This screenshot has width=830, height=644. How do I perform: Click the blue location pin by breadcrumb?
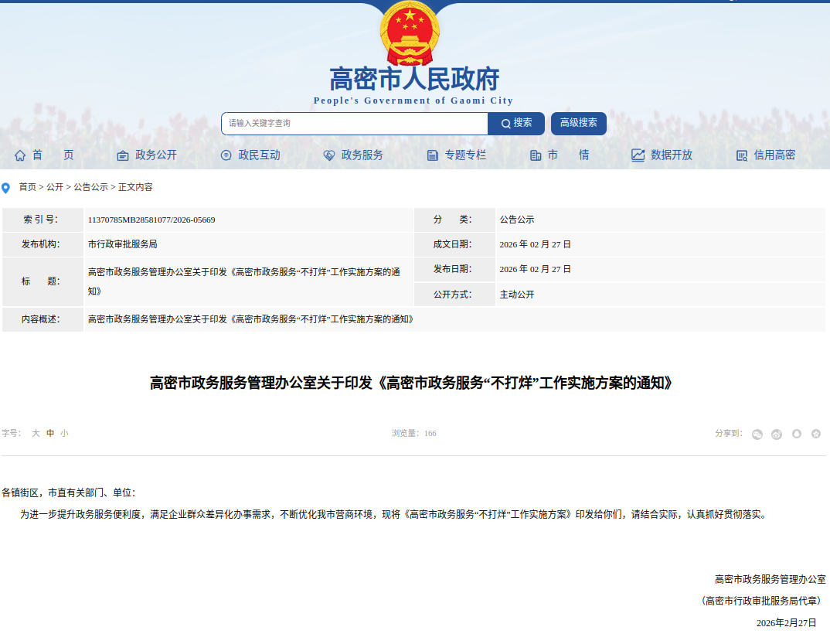[x=6, y=188]
